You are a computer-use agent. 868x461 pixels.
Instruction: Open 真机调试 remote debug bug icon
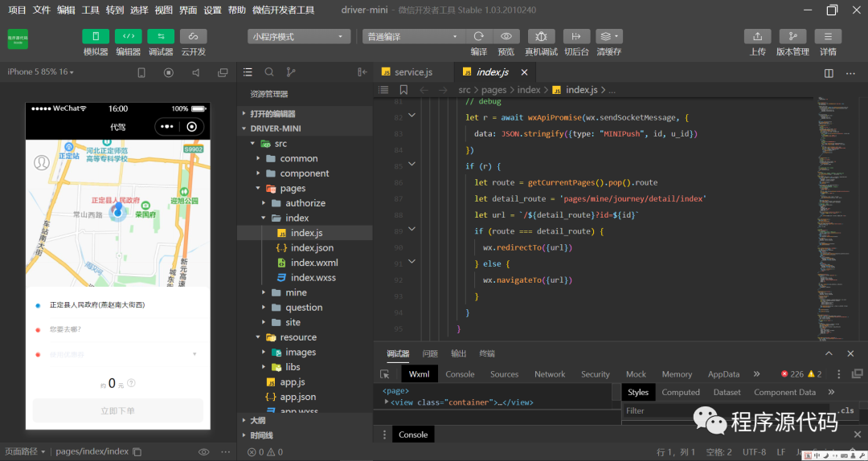pyautogui.click(x=542, y=36)
